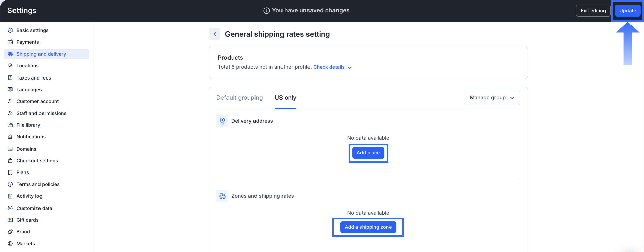Click the Locations pin icon
Image resolution: width=644 pixels, height=252 pixels.
click(x=10, y=66)
